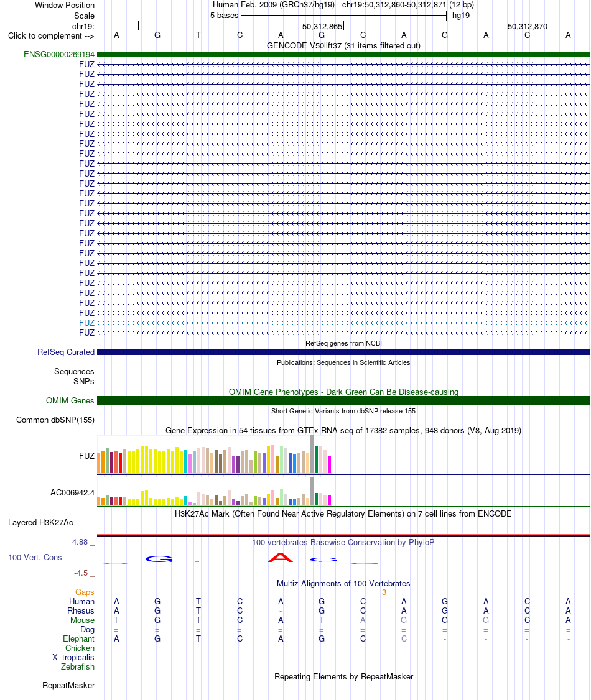Click the FUZ GTEx expression bar chart
Image resolution: width=591 pixels, height=700 pixels.
click(x=214, y=454)
